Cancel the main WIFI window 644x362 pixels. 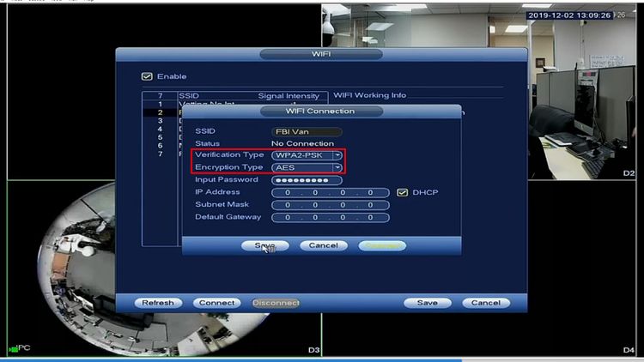[x=485, y=303]
